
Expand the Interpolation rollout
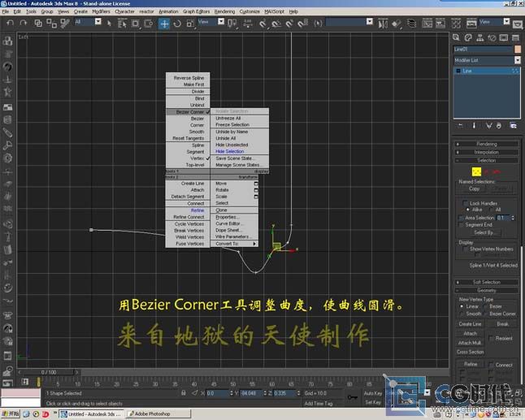487,152
